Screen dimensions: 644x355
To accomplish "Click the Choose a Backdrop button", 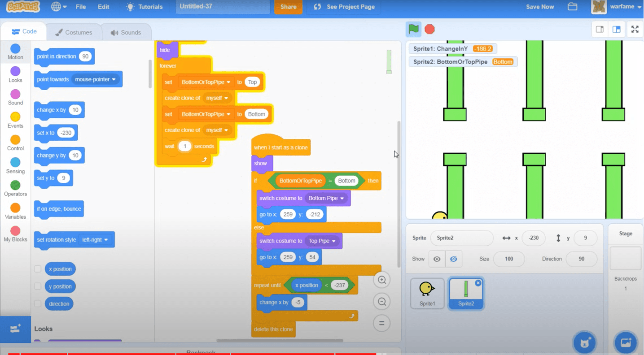I will pyautogui.click(x=626, y=342).
